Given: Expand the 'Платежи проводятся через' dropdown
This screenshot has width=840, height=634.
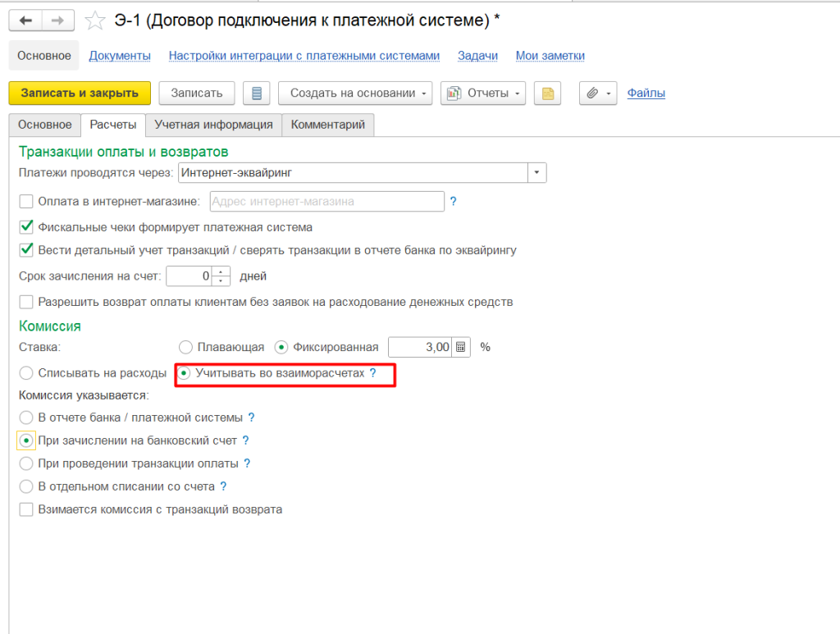Looking at the screenshot, I should (536, 173).
